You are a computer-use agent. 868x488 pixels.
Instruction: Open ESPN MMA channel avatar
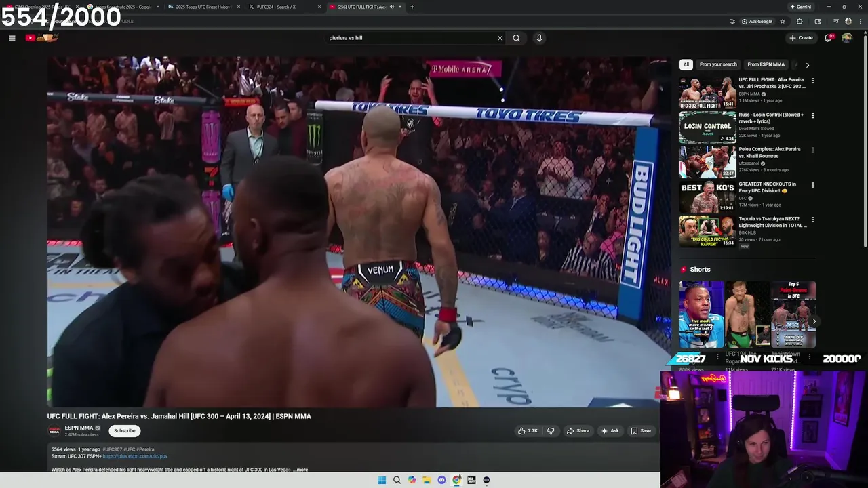coord(54,430)
